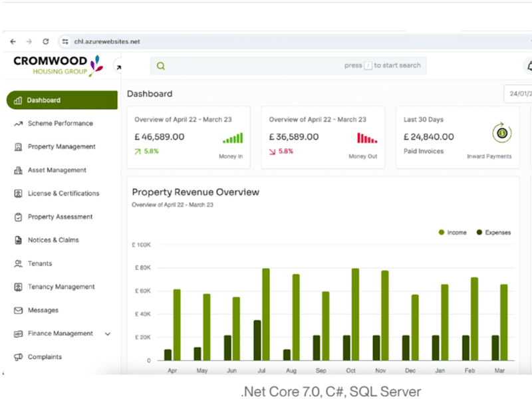
Task: Click the July income bar in chart
Action: (266, 314)
